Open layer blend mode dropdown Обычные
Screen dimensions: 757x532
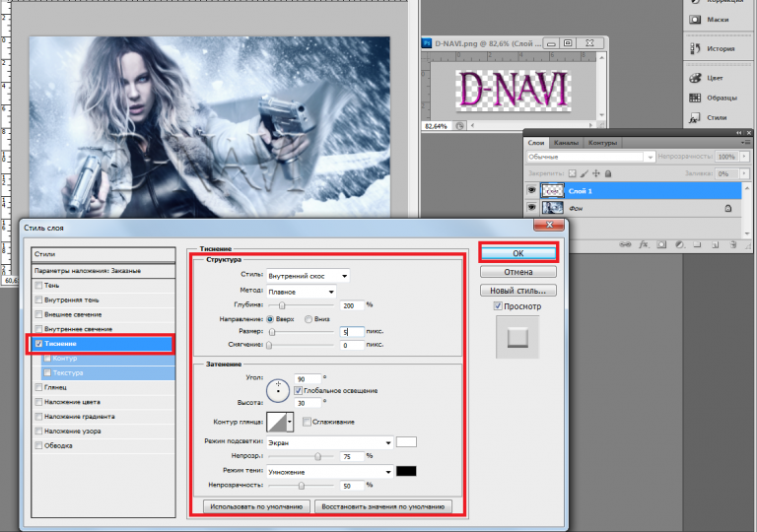(x=590, y=157)
